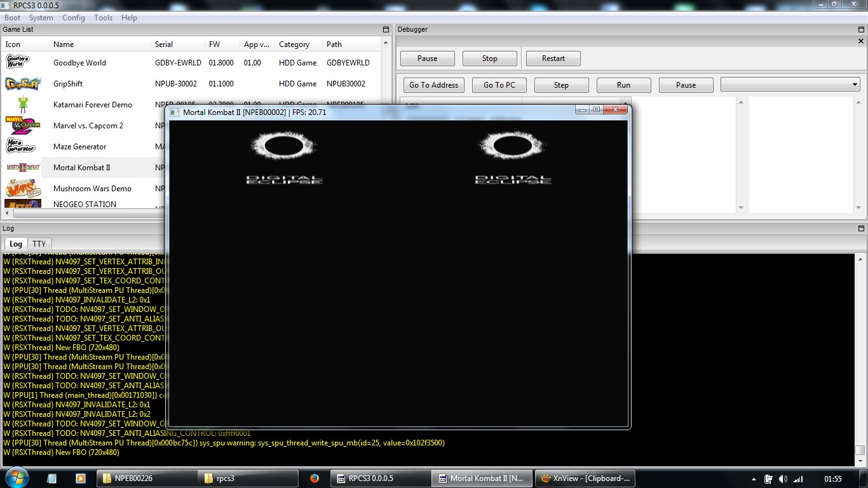This screenshot has width=868, height=488.
Task: Click the volume icon in system tray
Action: [783, 479]
